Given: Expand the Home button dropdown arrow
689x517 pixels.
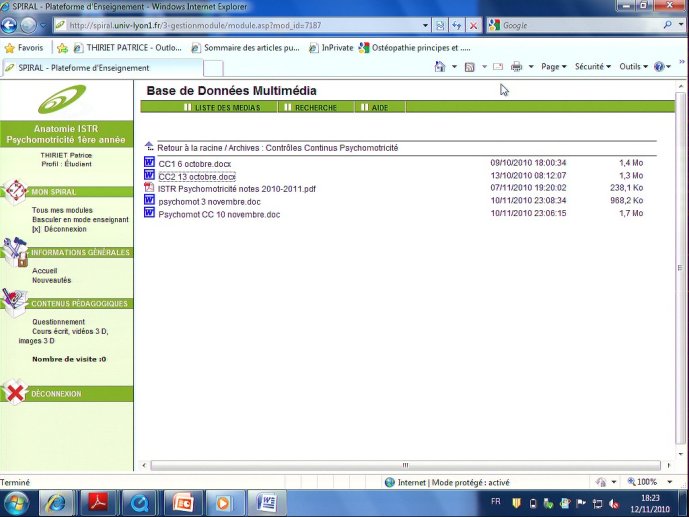Looking at the screenshot, I should pos(454,67).
